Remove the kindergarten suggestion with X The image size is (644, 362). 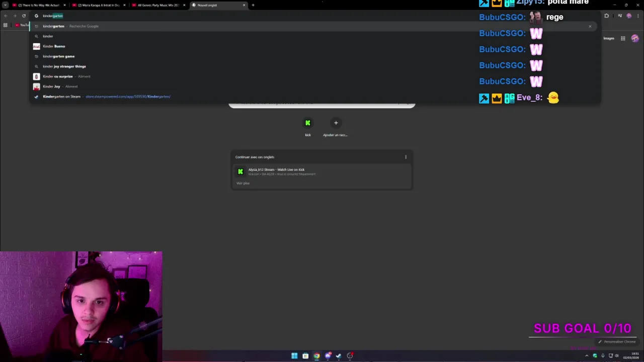click(x=590, y=26)
